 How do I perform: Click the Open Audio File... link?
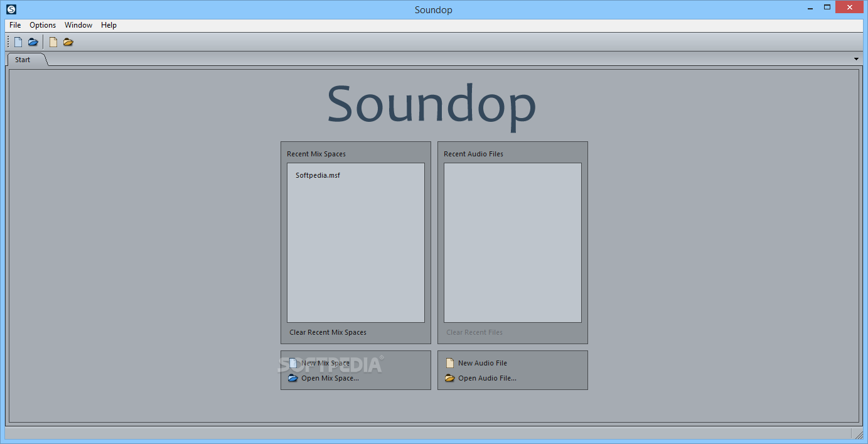487,378
